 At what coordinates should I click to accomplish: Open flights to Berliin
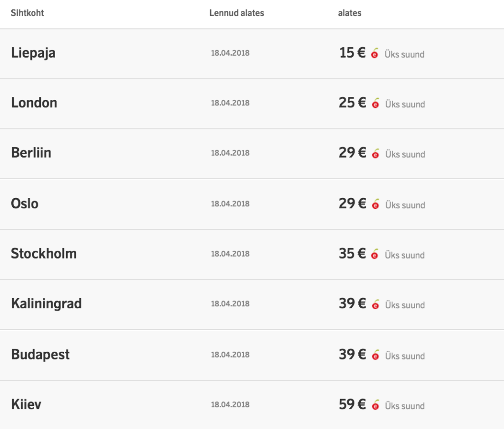(x=31, y=153)
